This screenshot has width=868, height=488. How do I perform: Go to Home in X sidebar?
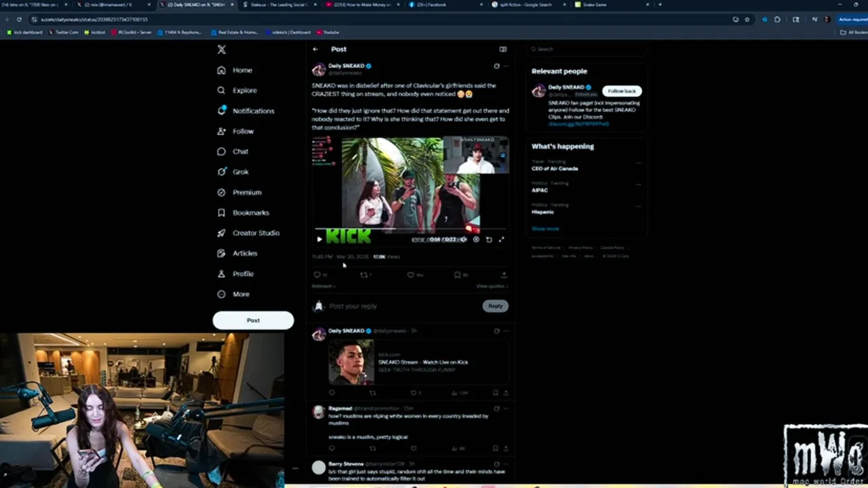pos(235,70)
